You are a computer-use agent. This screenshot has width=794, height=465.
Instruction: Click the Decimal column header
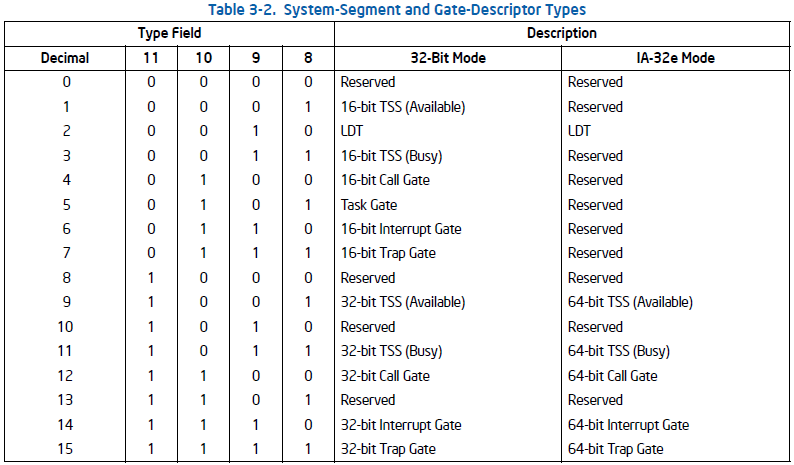pyautogui.click(x=65, y=57)
